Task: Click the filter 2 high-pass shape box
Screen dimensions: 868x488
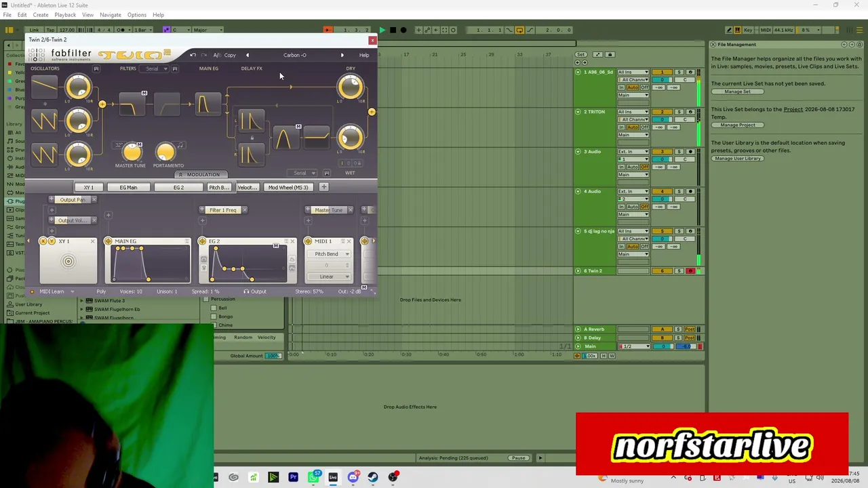Action: coord(167,104)
